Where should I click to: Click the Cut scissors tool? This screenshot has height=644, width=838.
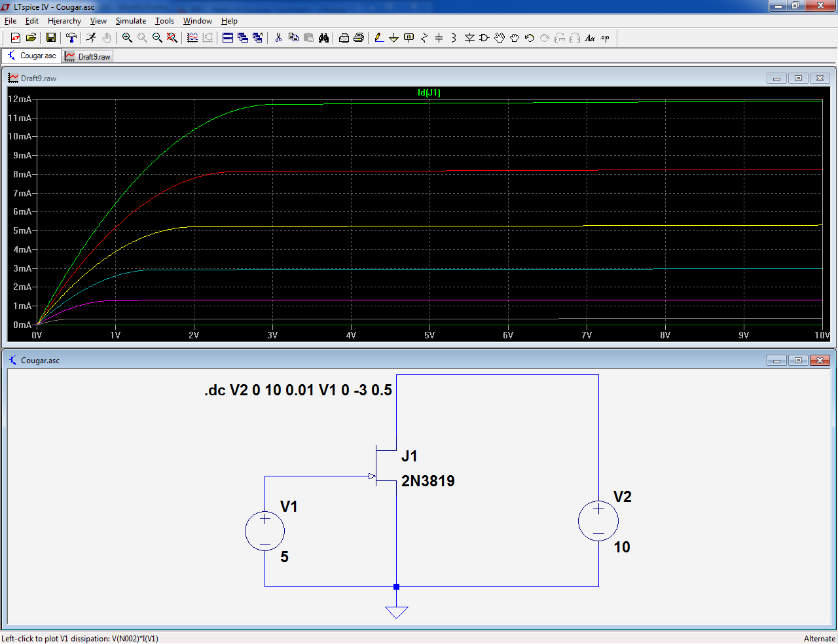coord(278,38)
